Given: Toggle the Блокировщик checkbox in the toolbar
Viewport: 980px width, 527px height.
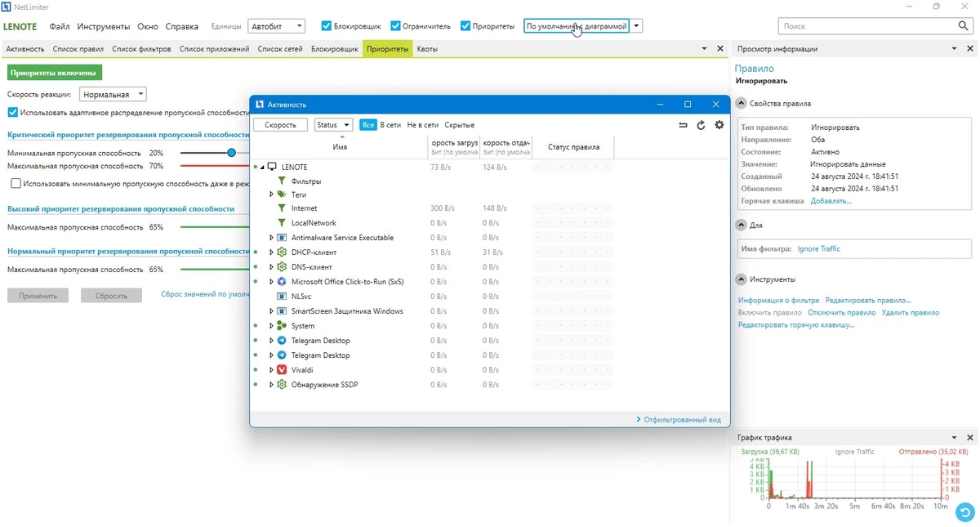Looking at the screenshot, I should click(327, 26).
